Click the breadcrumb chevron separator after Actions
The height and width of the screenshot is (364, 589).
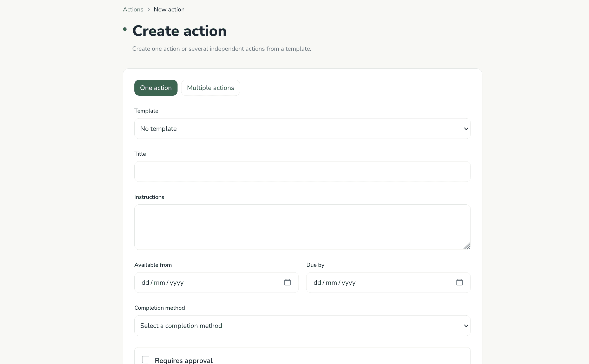pos(148,10)
